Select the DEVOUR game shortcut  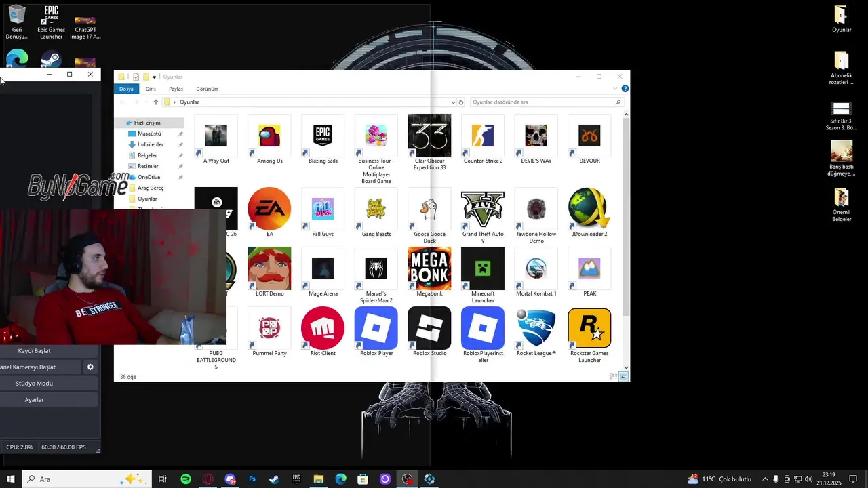point(589,140)
